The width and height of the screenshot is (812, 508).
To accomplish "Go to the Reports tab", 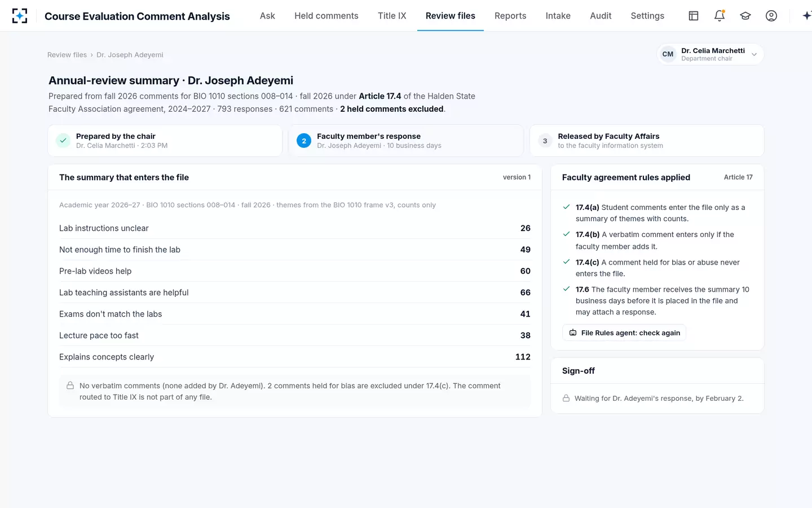I will coord(510,16).
